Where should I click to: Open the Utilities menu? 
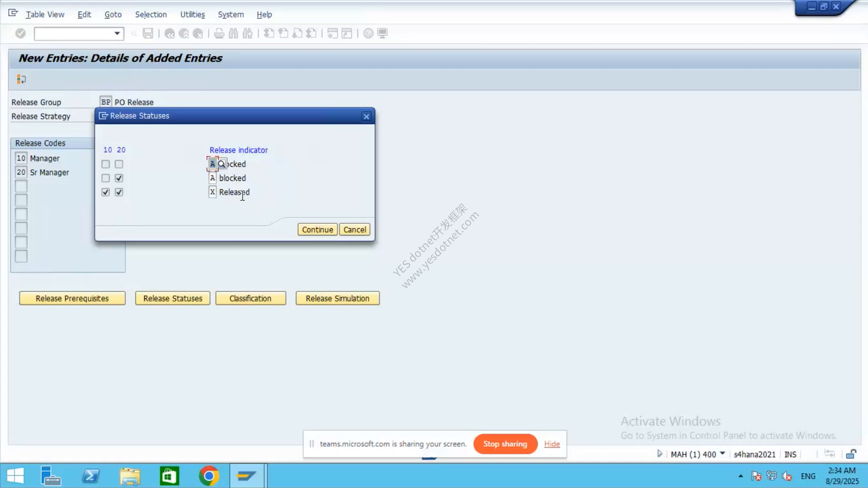(x=193, y=14)
